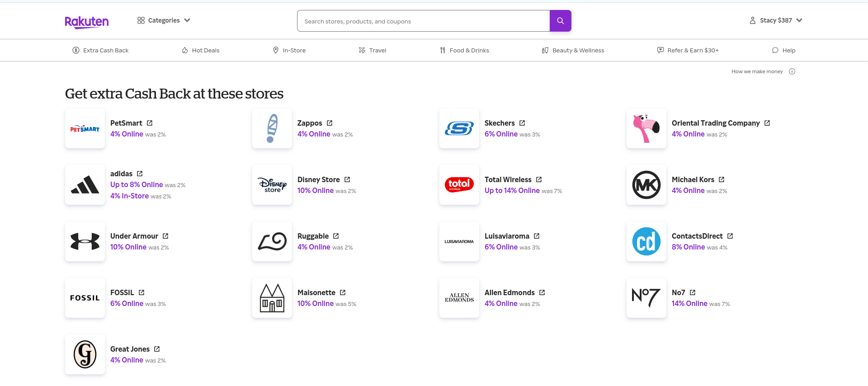Click the Under Armour logo tile
The image size is (868, 386).
click(x=85, y=241)
